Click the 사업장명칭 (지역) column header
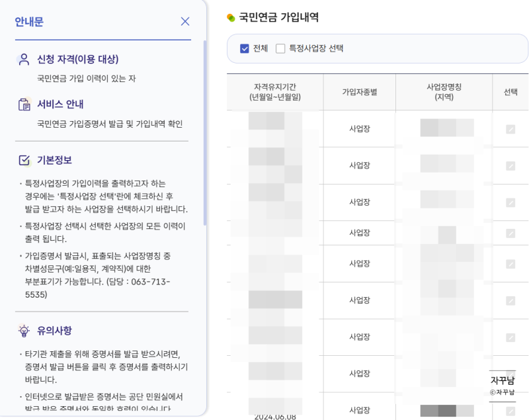This screenshot has width=529, height=420. [444, 92]
